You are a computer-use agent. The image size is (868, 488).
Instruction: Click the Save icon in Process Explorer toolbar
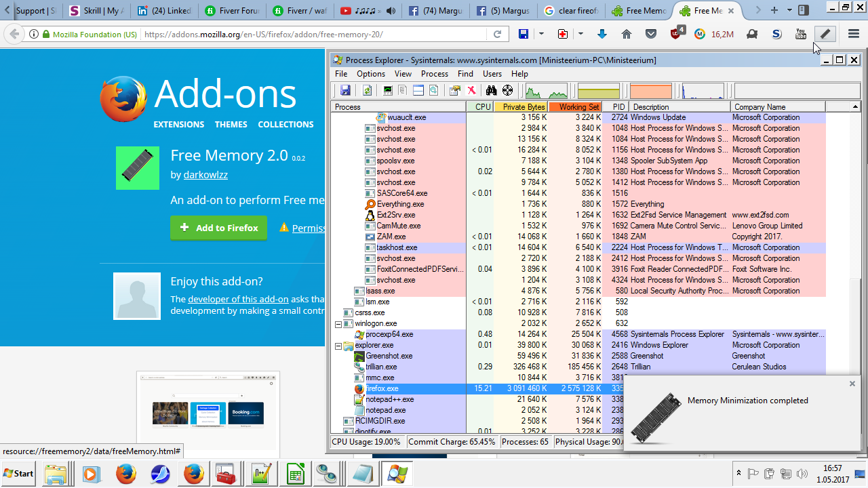pos(345,90)
